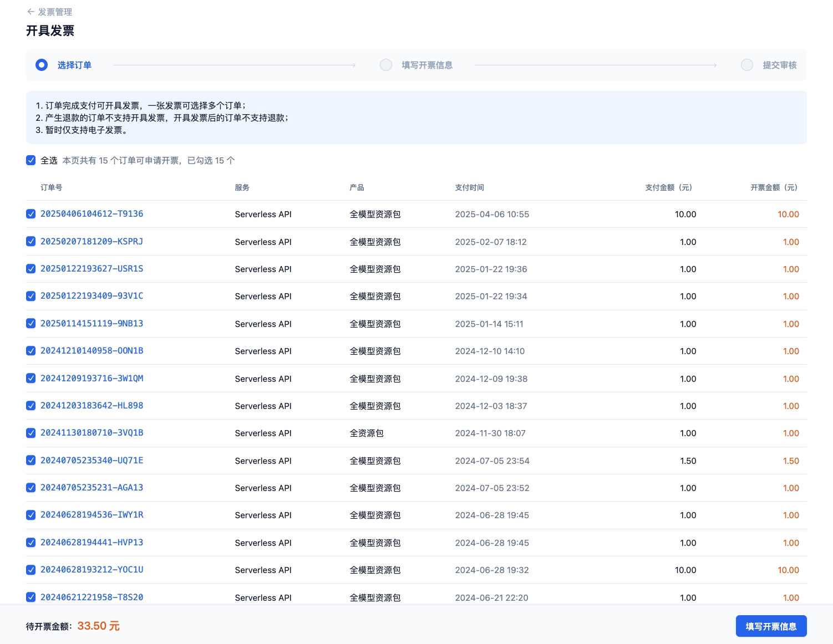Click the 开票金额（元） column header
This screenshot has height=644, width=833.
(774, 187)
